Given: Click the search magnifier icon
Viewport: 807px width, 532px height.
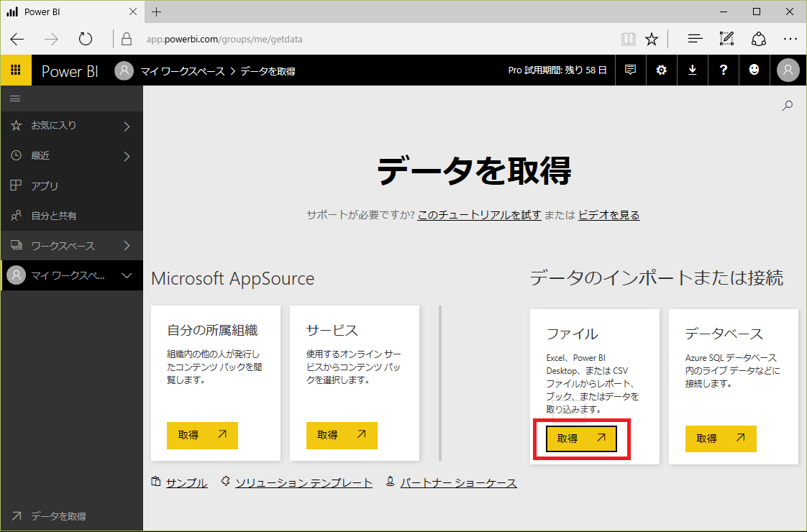Looking at the screenshot, I should coord(788,106).
